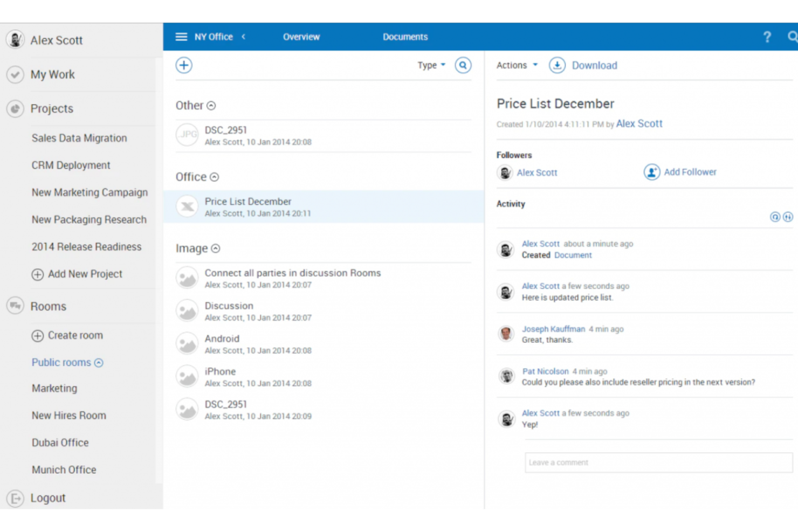Open the hamburger navigation menu
The image size is (798, 532).
click(x=181, y=37)
